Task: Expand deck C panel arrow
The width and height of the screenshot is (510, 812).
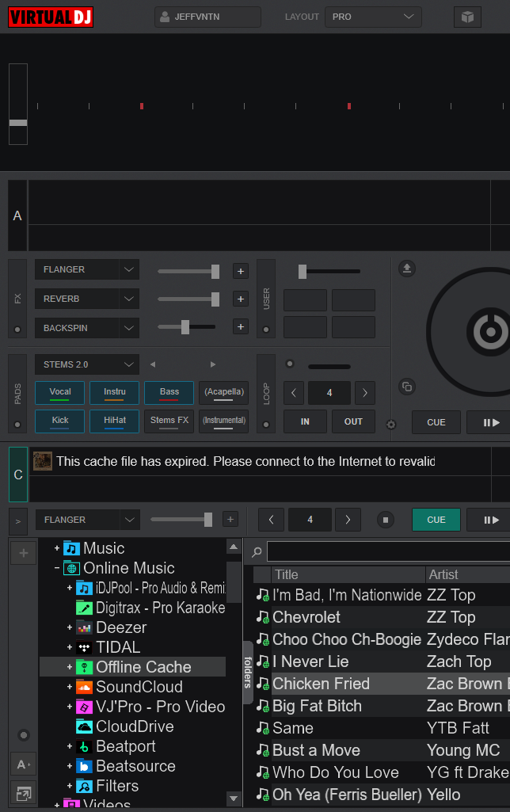Action: (18, 521)
